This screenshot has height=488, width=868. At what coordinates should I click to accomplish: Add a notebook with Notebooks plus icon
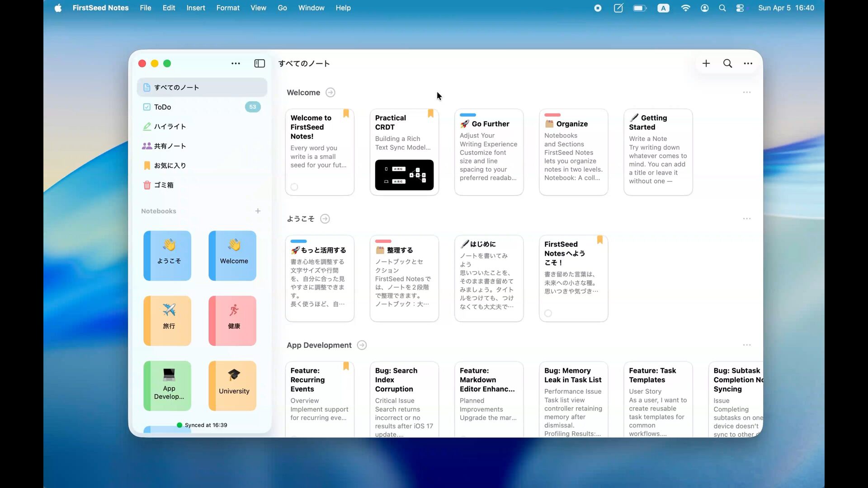[258, 211]
